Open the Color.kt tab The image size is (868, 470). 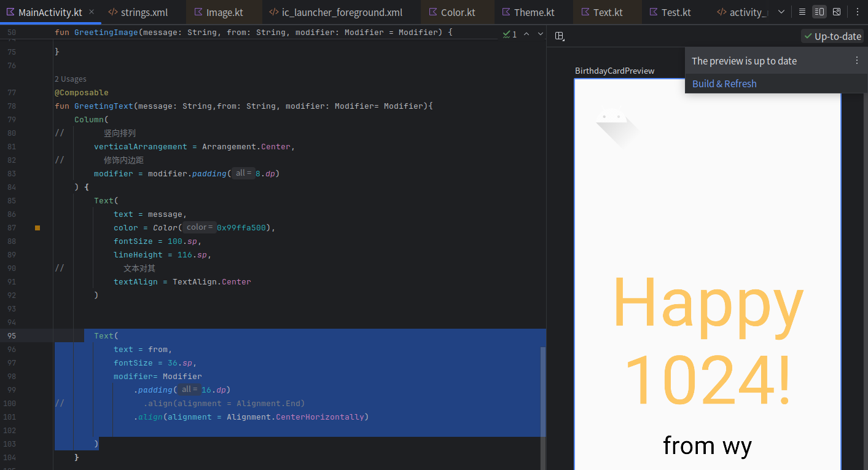458,12
